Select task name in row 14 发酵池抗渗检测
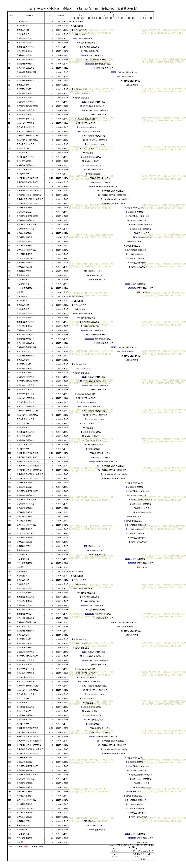Screen dimensions: 186x868 23,76
